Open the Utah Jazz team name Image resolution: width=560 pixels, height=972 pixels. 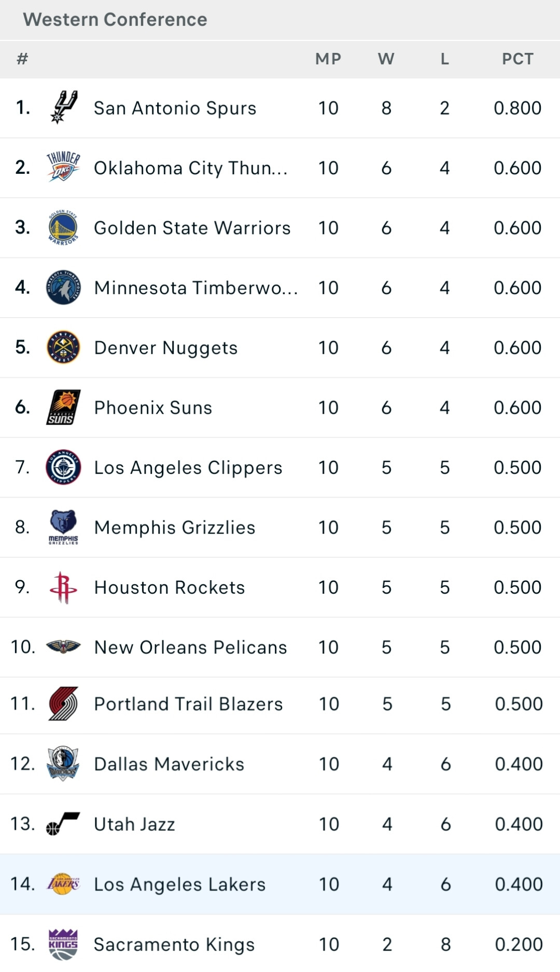tap(134, 824)
